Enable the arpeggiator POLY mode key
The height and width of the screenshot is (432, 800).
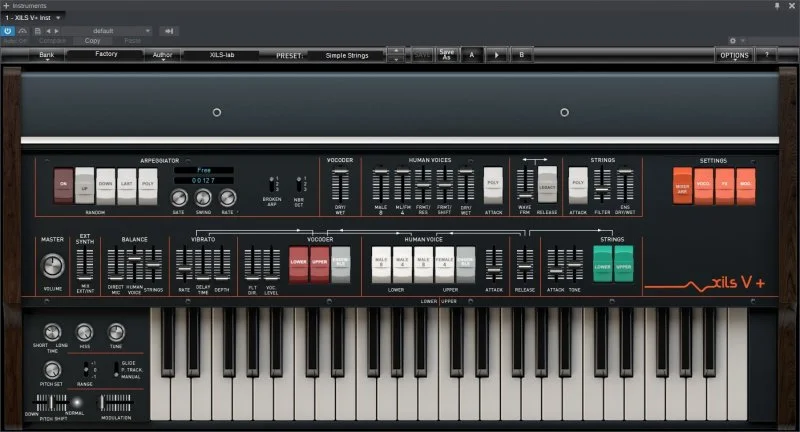click(x=148, y=186)
